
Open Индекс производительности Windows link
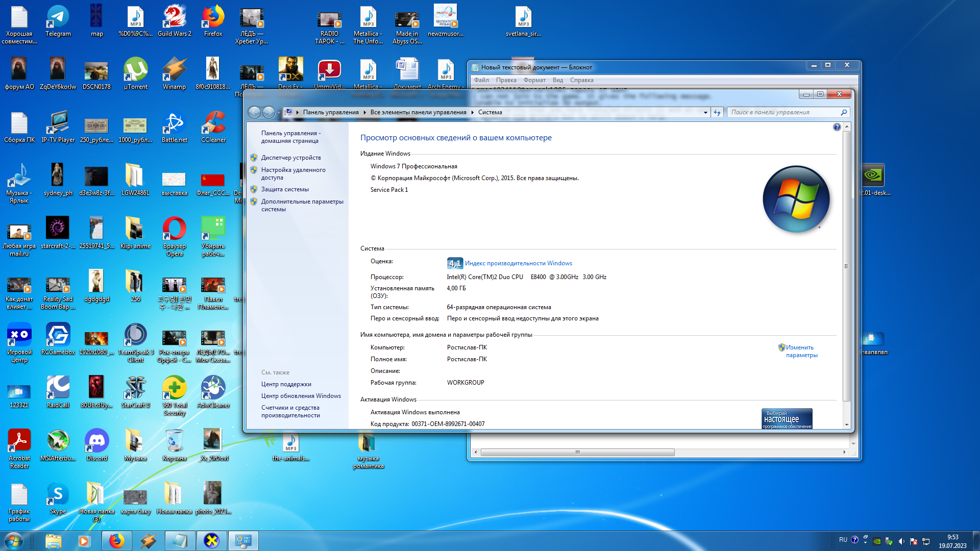[519, 263]
